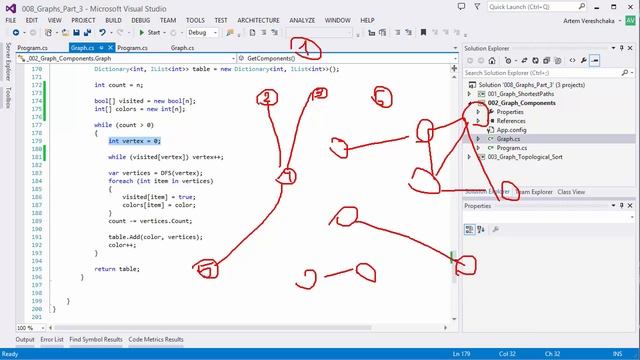Click the Save All toolbar icon
This screenshot has height=360, width=640.
tap(87, 32)
